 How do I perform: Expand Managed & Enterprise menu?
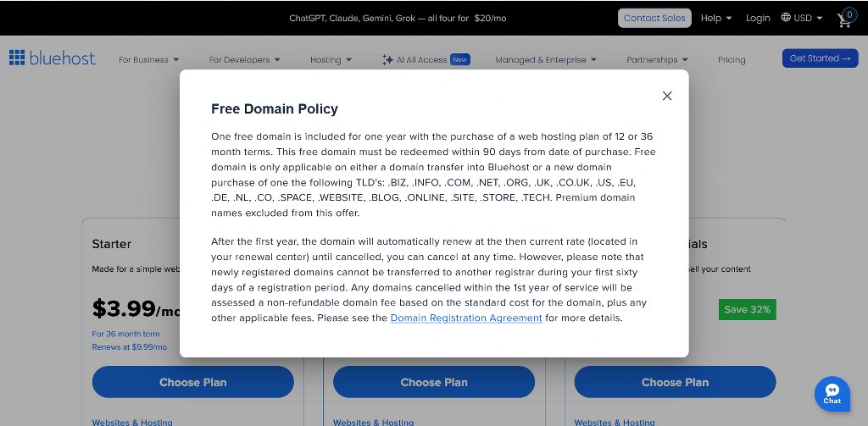coord(545,60)
